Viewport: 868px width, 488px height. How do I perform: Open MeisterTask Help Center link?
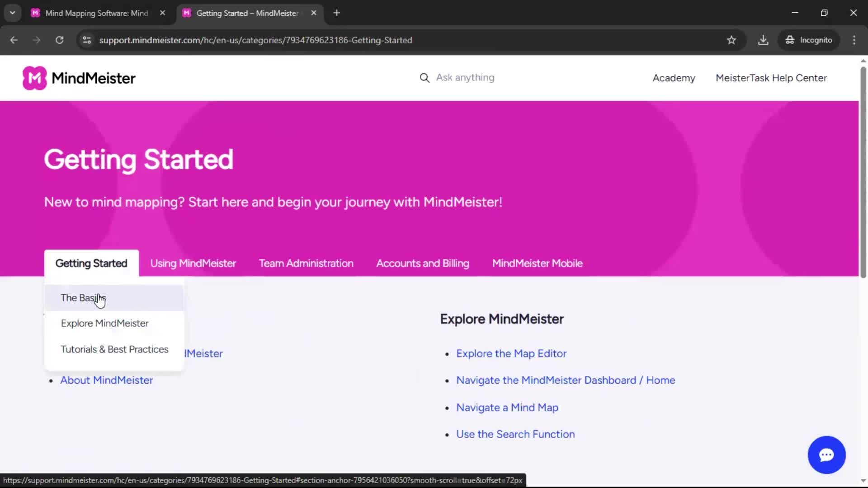tap(771, 78)
